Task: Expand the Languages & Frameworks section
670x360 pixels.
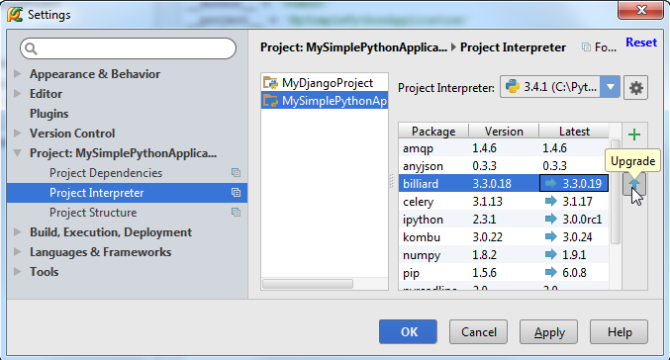Action: tap(18, 252)
